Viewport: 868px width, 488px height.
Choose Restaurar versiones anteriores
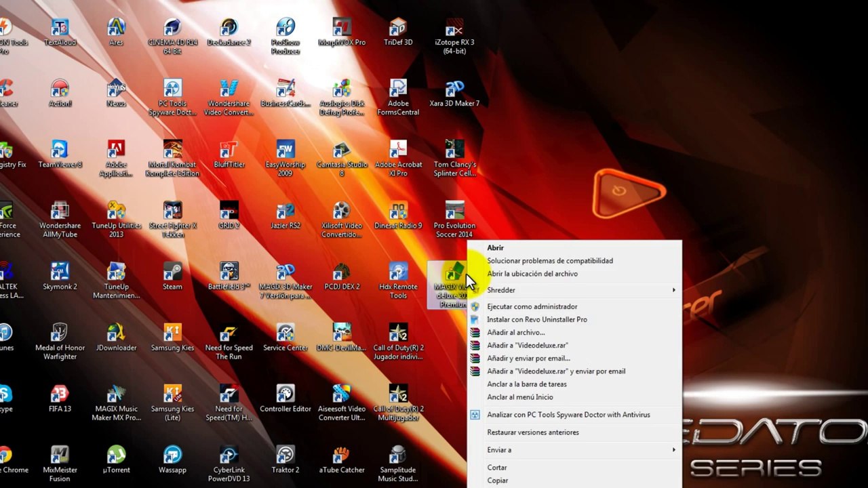[574, 432]
